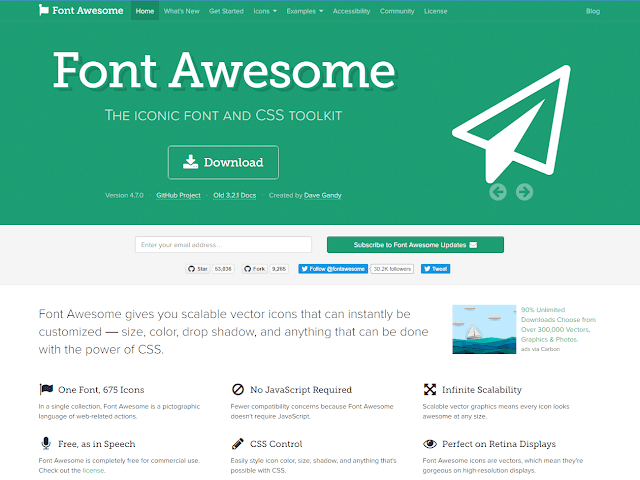Expand the Examples dropdown menu
Image resolution: width=640 pixels, height=480 pixels.
(x=304, y=11)
